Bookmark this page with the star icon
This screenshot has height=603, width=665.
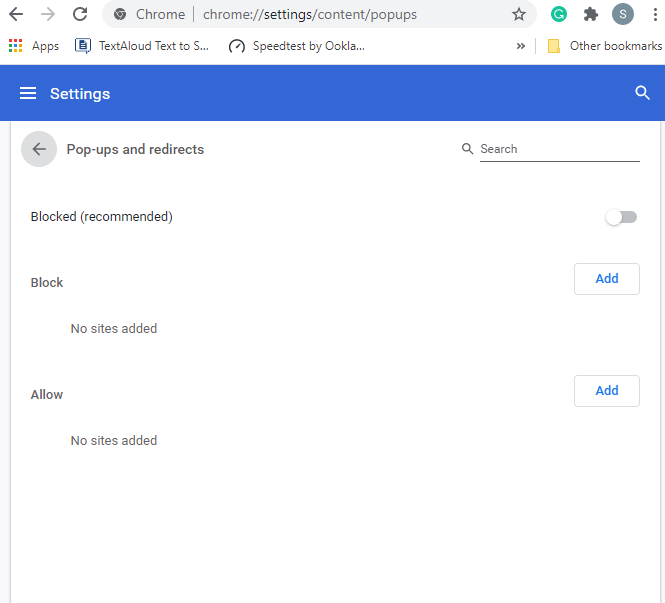518,14
